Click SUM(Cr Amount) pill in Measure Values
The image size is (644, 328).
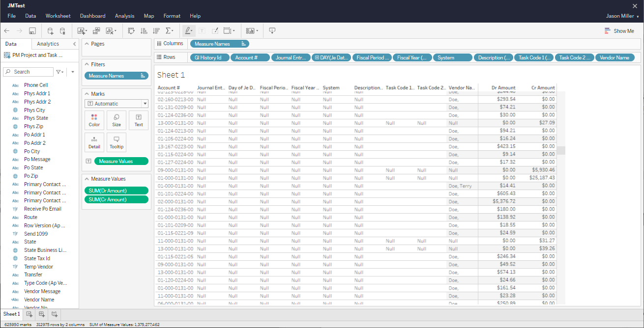pyautogui.click(x=117, y=199)
